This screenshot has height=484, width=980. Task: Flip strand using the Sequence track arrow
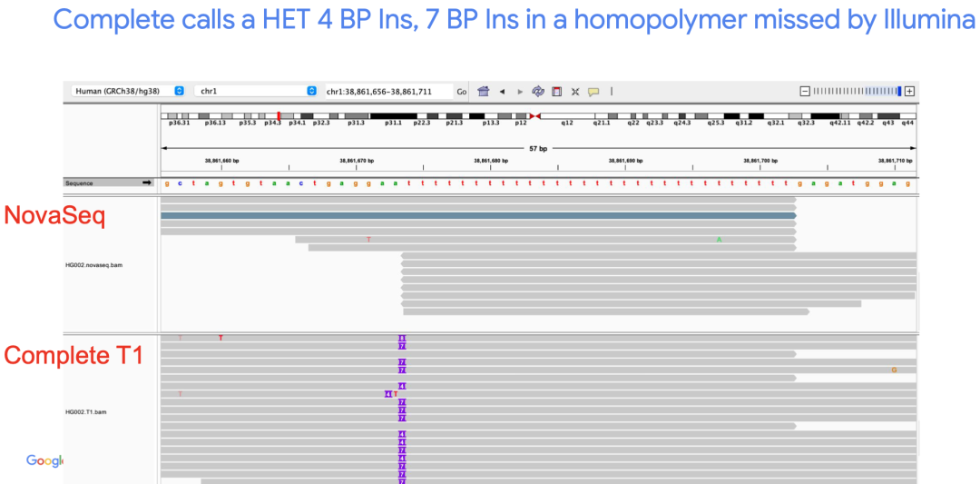(x=147, y=183)
